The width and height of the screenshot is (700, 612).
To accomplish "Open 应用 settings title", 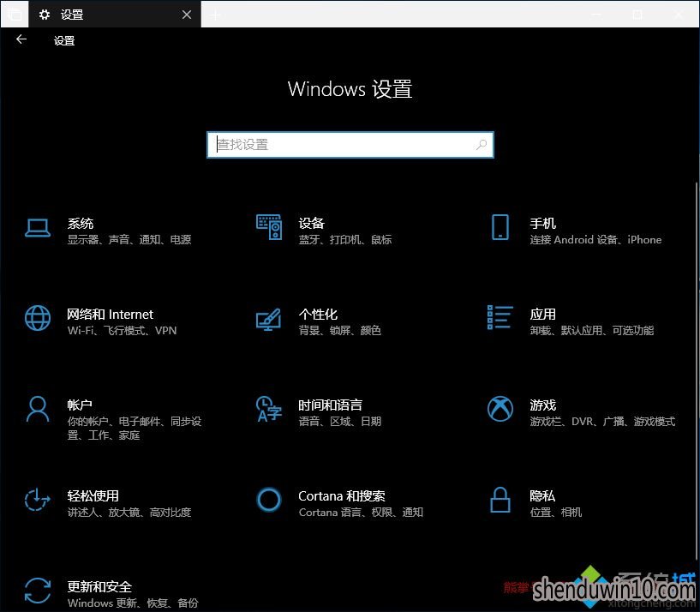I will 543,315.
